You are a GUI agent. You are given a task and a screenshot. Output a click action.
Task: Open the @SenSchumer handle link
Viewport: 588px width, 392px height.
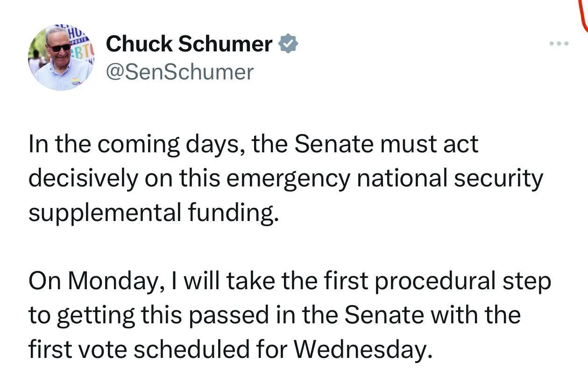(180, 72)
